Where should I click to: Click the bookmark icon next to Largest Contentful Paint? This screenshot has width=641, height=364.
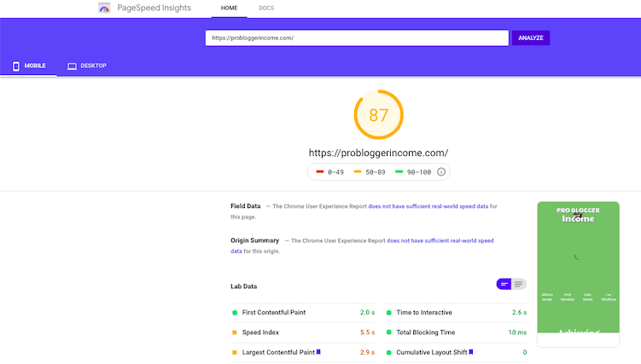click(x=318, y=351)
